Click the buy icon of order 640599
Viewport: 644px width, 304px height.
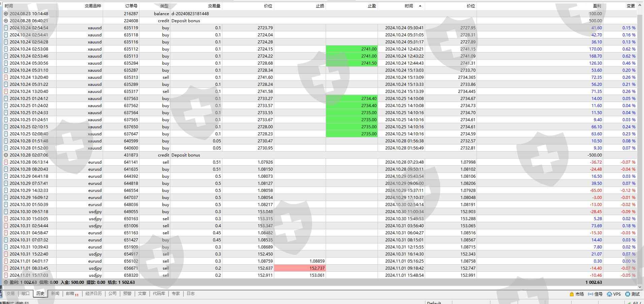(x=6, y=141)
